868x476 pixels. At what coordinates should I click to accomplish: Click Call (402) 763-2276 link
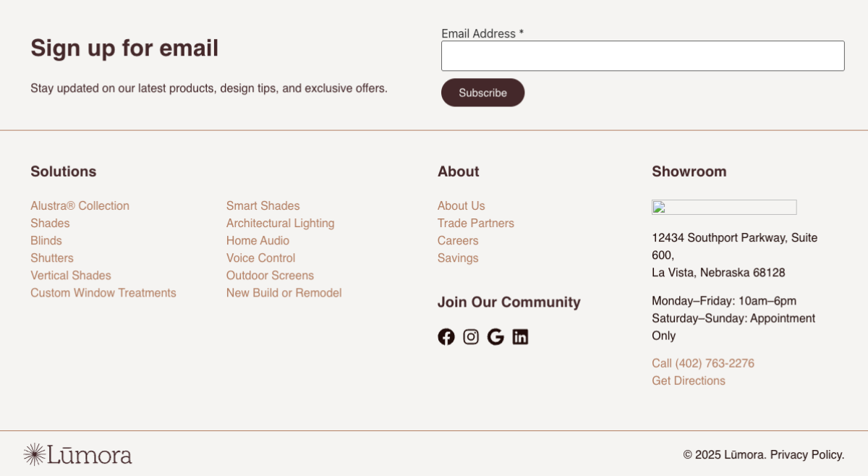click(702, 364)
